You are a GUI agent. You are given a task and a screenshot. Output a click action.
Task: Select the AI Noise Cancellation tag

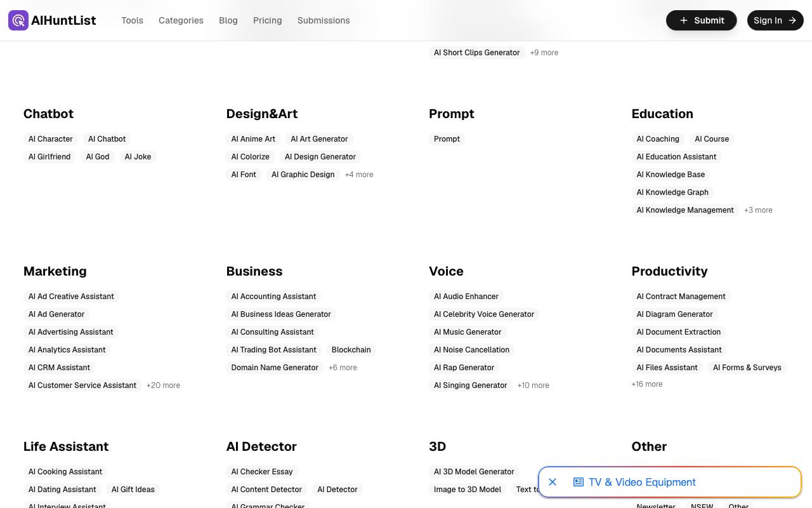(471, 350)
